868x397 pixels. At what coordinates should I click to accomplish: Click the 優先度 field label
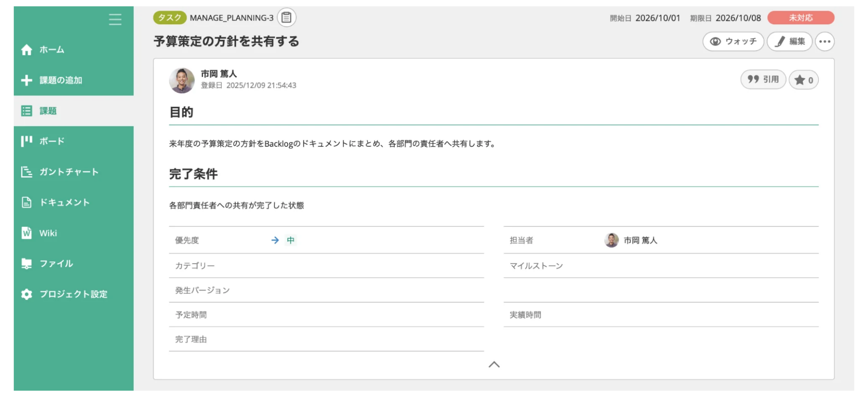[187, 240]
